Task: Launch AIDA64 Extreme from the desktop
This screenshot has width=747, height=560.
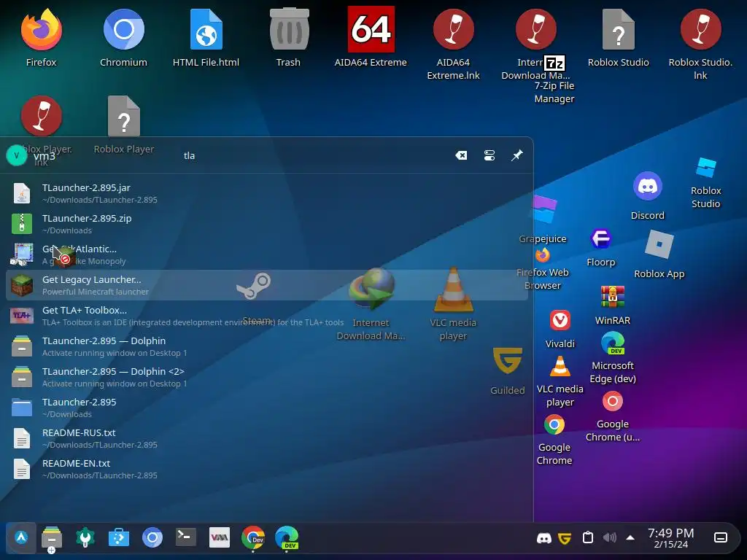Action: 371,38
